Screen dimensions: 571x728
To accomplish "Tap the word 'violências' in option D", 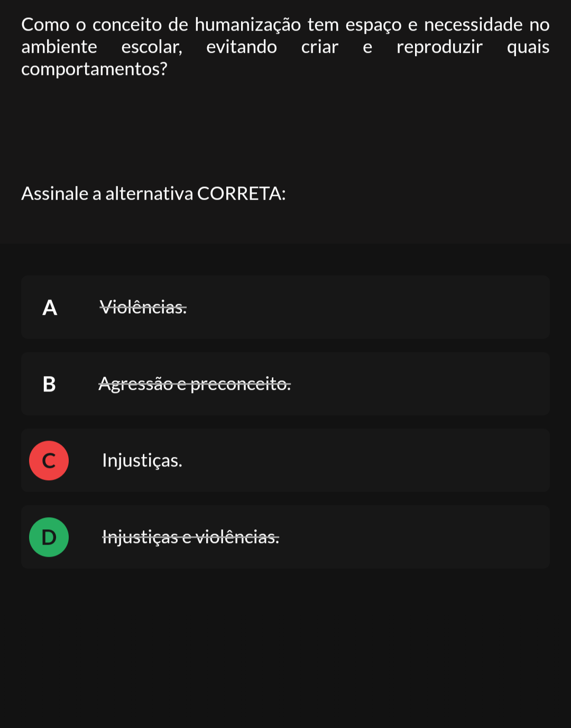I will point(237,537).
